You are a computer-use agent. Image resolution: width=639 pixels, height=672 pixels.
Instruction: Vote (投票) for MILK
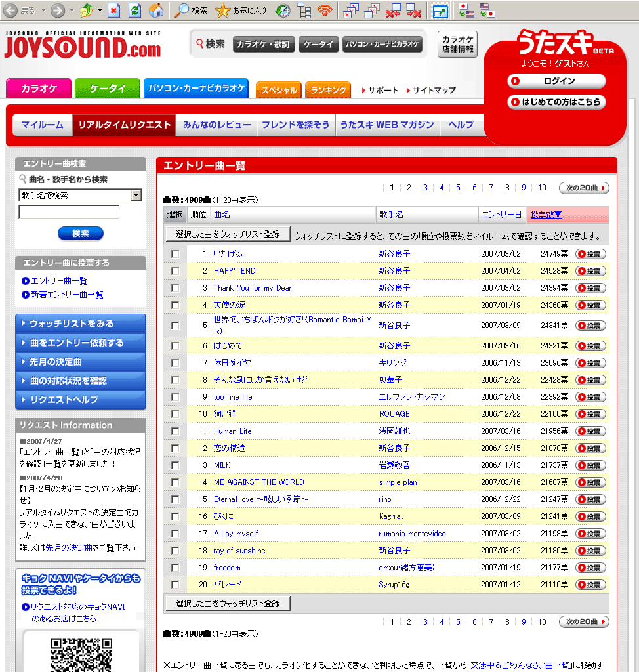tap(590, 465)
